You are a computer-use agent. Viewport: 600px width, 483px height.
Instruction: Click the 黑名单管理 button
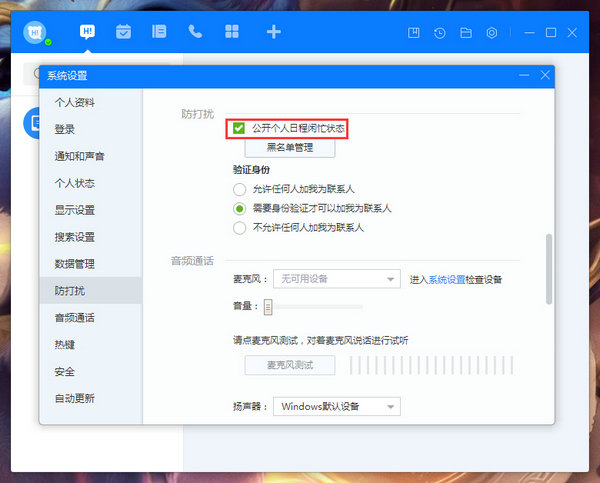coord(289,148)
